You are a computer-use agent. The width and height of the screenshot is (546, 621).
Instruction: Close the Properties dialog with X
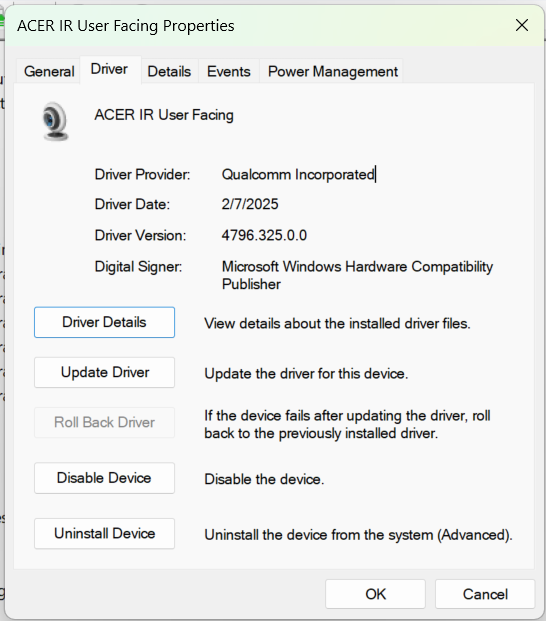coord(522,25)
